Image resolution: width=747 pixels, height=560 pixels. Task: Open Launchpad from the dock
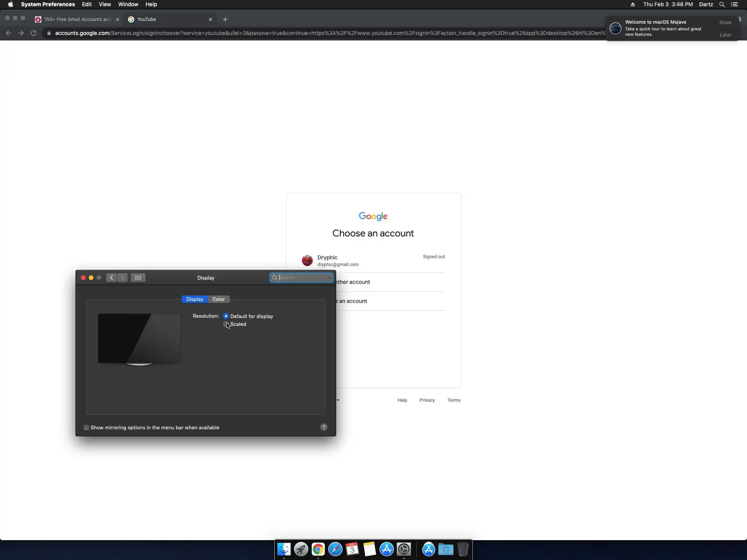301,549
